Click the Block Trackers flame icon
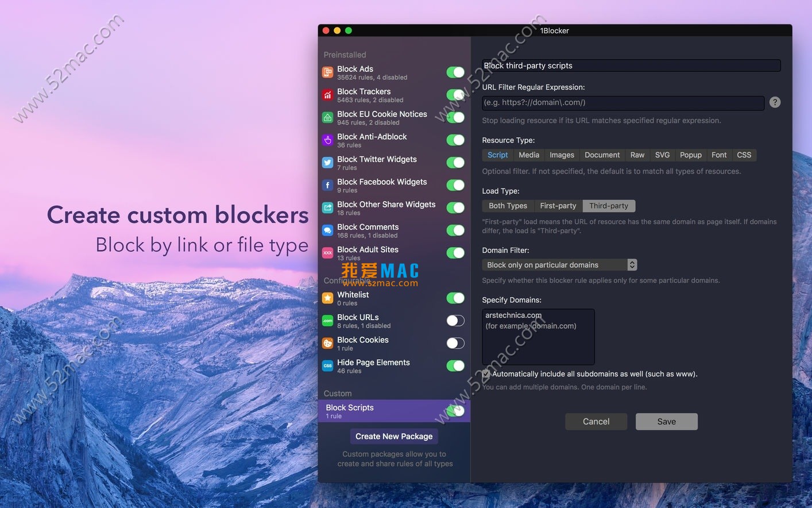The height and width of the screenshot is (508, 812). [327, 95]
